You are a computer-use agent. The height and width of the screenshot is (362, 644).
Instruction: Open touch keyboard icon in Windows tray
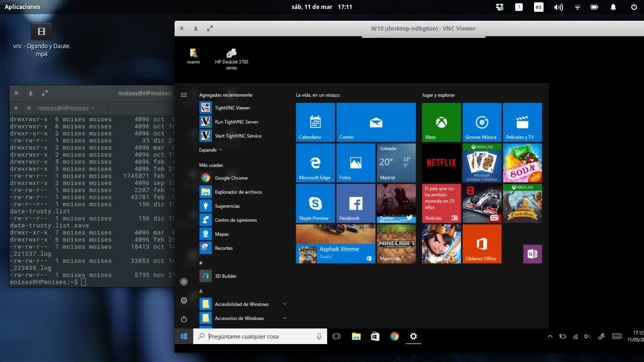617,337
